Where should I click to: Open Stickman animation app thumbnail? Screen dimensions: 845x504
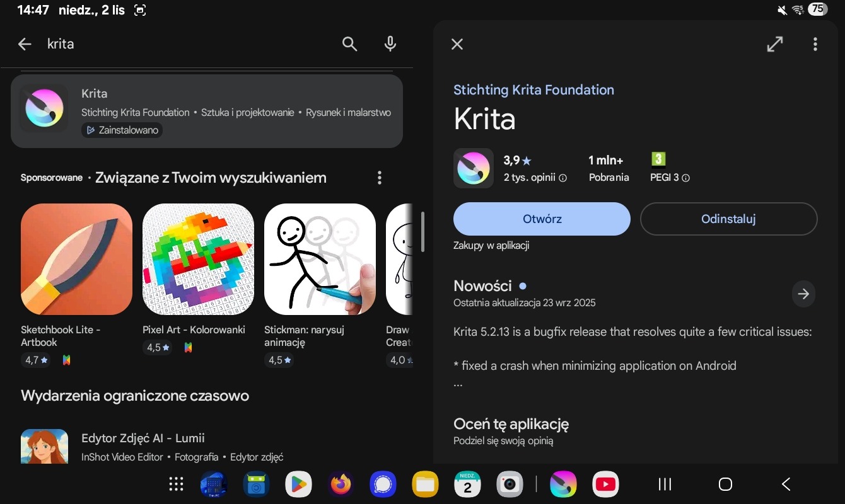(320, 259)
